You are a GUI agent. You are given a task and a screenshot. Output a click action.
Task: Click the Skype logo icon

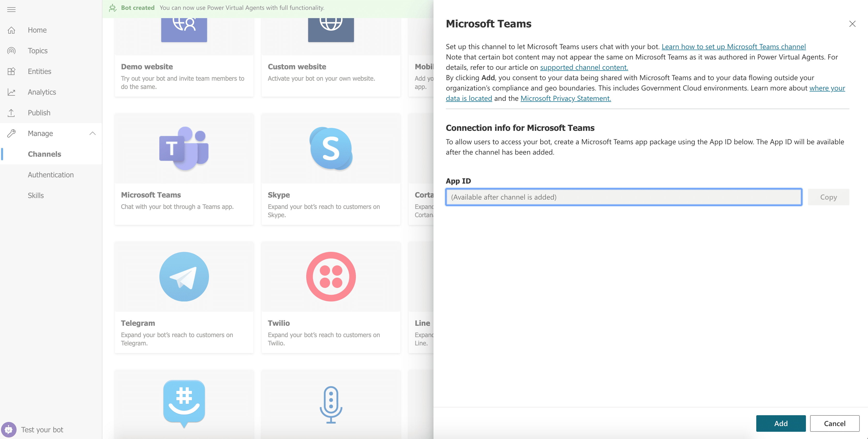tap(331, 148)
